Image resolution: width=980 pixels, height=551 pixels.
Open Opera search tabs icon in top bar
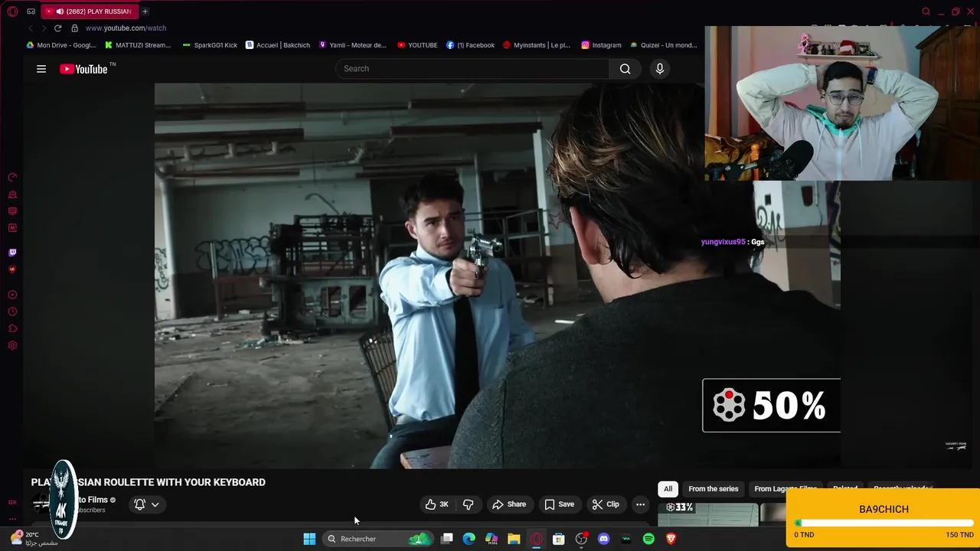(x=926, y=11)
